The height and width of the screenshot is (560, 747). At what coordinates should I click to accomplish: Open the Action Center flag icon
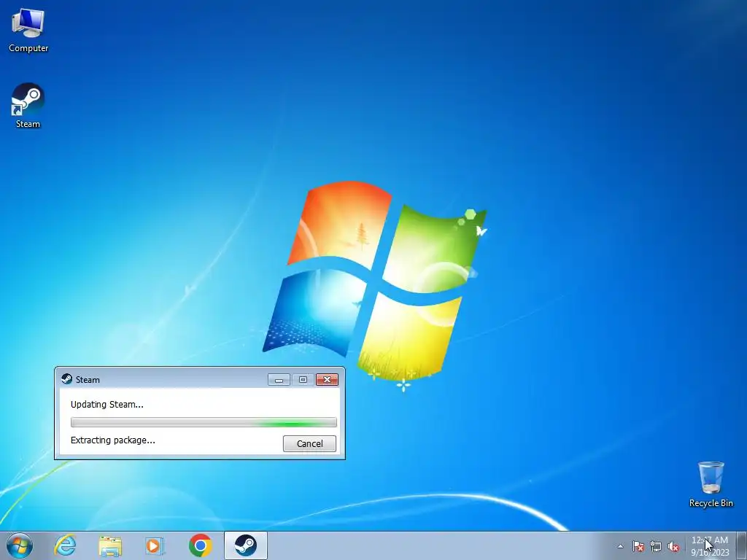[x=638, y=546]
